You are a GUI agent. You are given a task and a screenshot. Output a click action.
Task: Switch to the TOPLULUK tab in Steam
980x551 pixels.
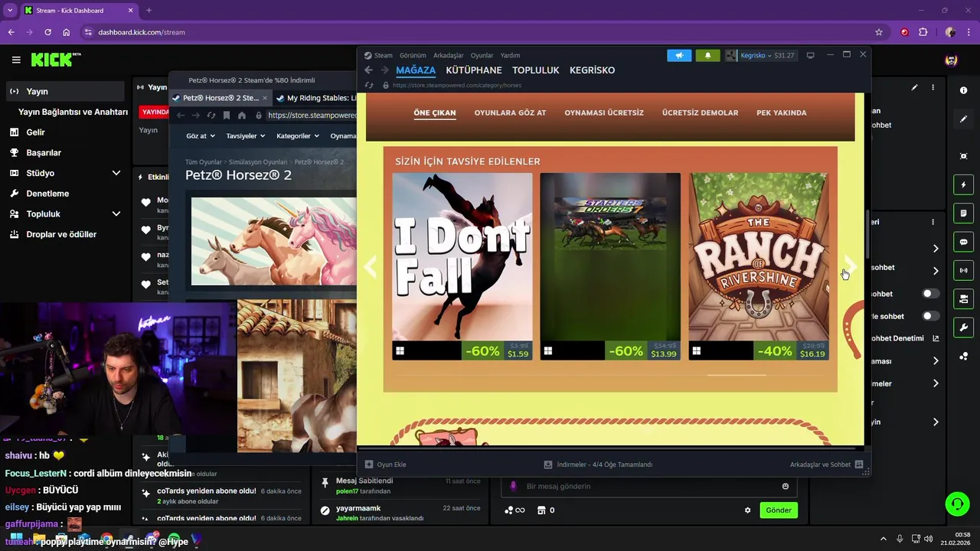(536, 70)
